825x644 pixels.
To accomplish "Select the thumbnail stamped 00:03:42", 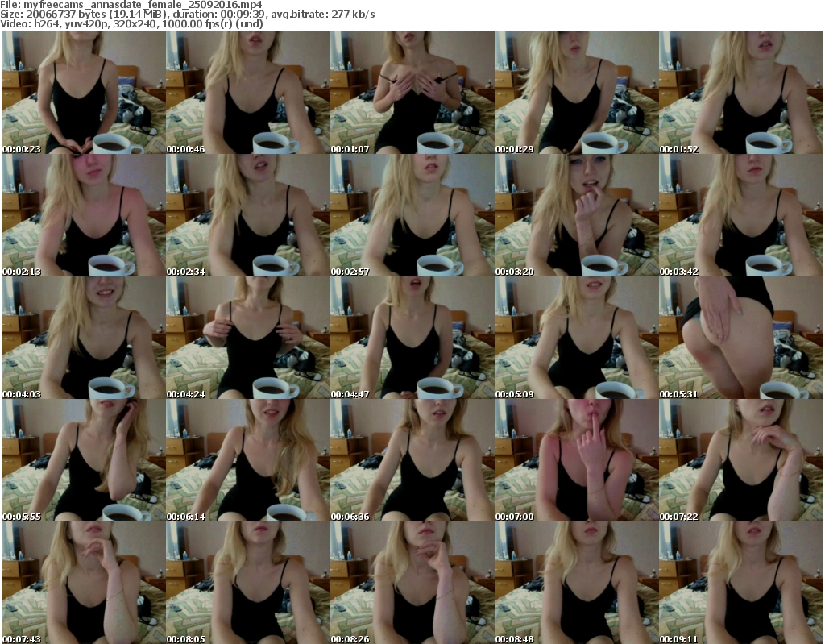I will click(x=741, y=215).
